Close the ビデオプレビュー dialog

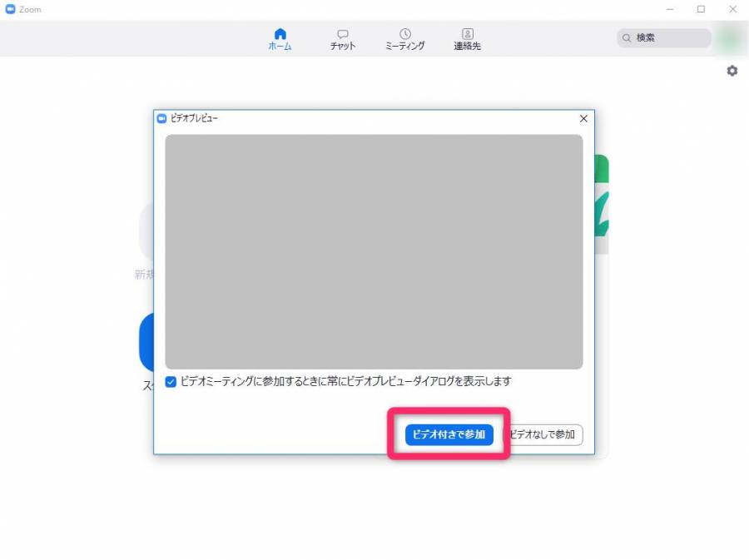(x=583, y=119)
